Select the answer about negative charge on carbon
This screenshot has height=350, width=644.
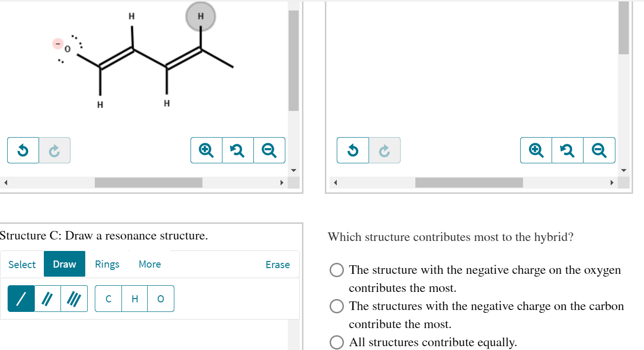pyautogui.click(x=337, y=306)
